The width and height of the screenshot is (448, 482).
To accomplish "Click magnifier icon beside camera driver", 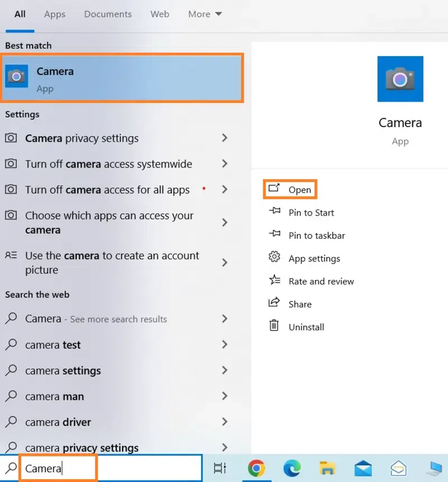I will tap(11, 422).
